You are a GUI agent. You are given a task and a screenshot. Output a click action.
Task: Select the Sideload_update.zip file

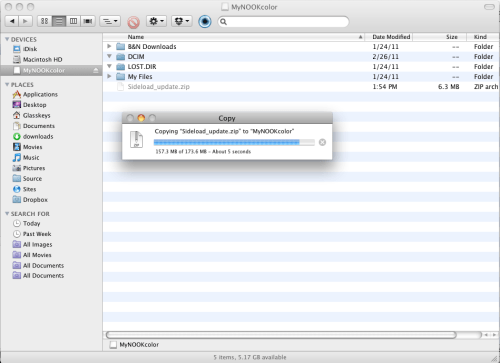(x=301, y=87)
